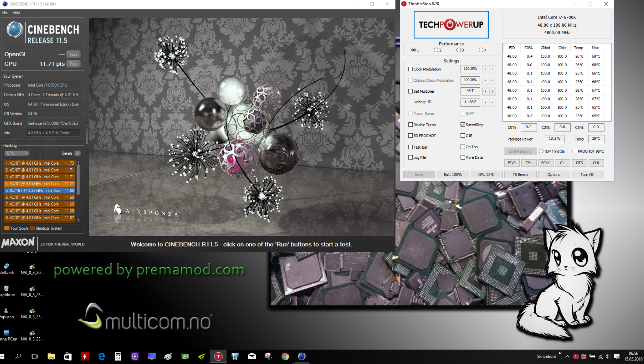
Task: Open the TPL settings button
Action: pos(529,163)
